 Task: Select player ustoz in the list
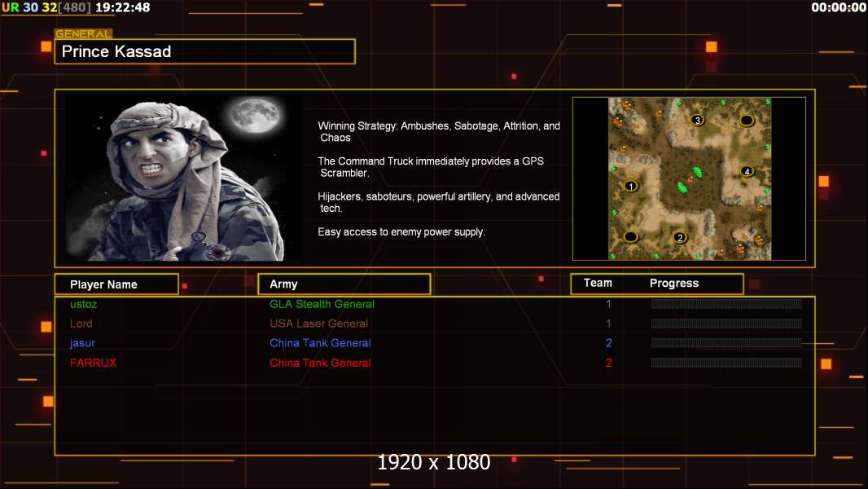(x=84, y=304)
